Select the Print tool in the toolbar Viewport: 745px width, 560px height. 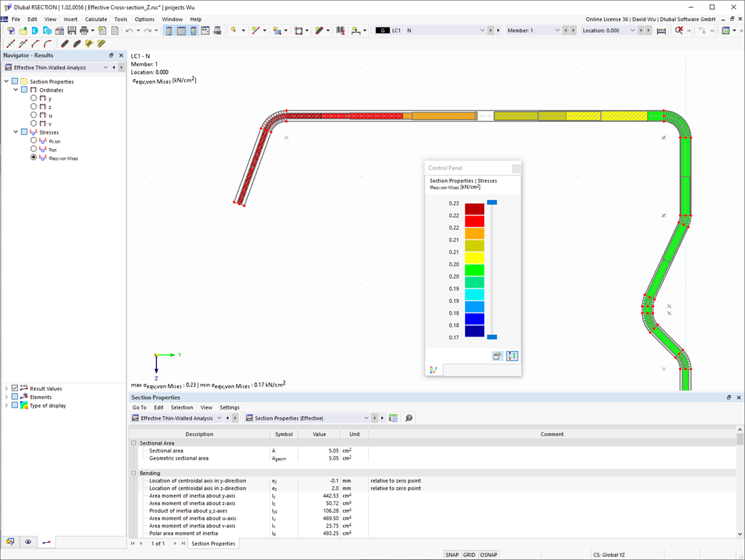[x=84, y=30]
